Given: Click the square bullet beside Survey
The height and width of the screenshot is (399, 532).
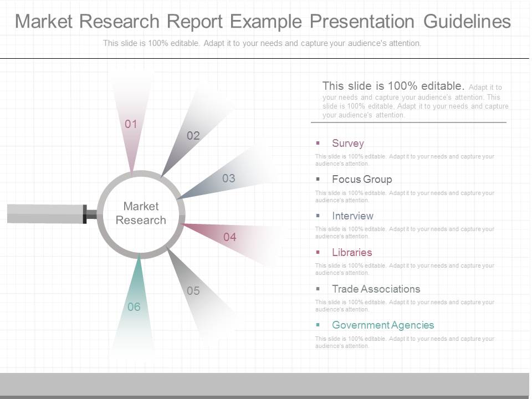Looking at the screenshot, I should (x=318, y=143).
